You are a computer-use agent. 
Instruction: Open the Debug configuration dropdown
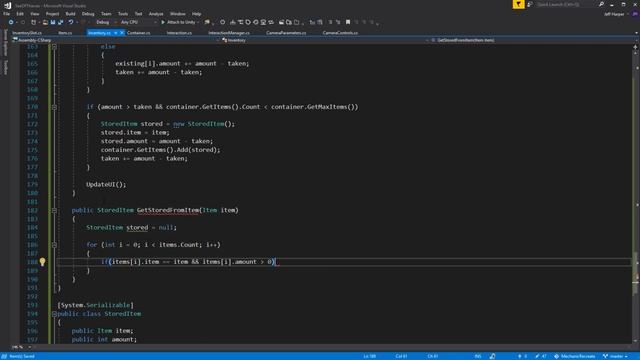[106, 22]
